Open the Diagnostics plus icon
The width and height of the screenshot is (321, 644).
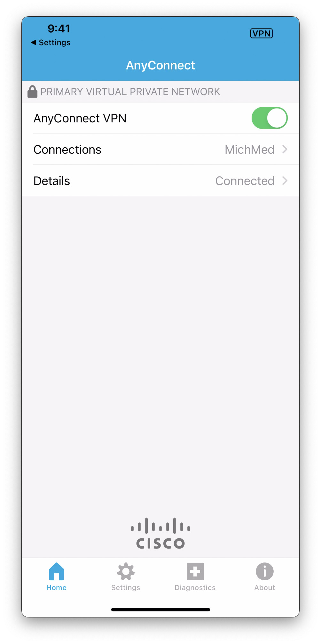click(195, 571)
